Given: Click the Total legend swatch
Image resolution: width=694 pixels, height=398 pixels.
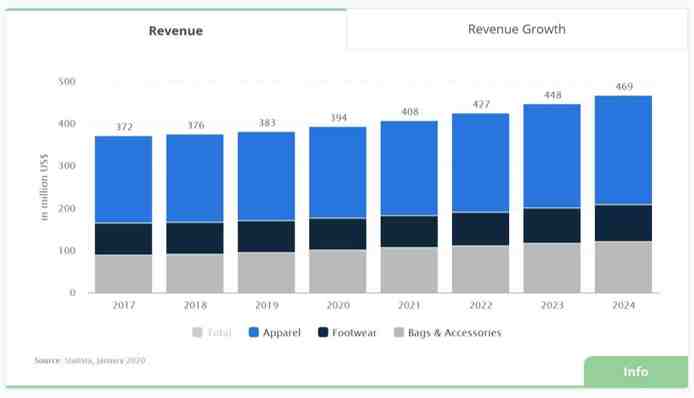Looking at the screenshot, I should click(x=197, y=332).
